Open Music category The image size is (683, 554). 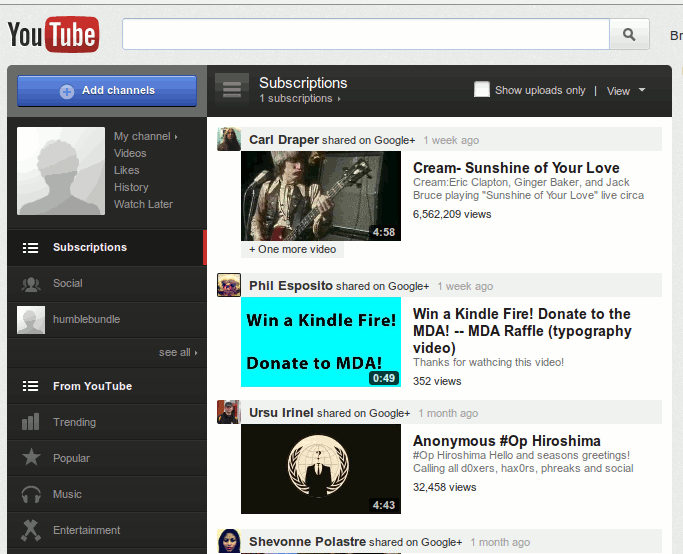click(x=107, y=494)
